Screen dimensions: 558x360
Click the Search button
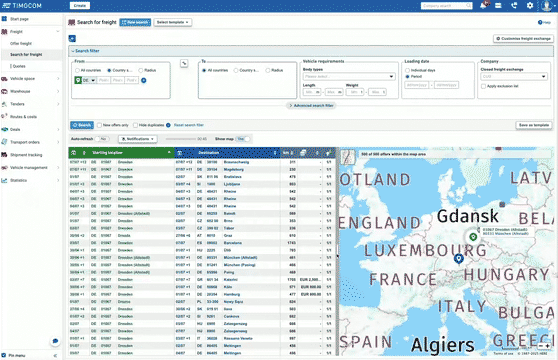82,125
